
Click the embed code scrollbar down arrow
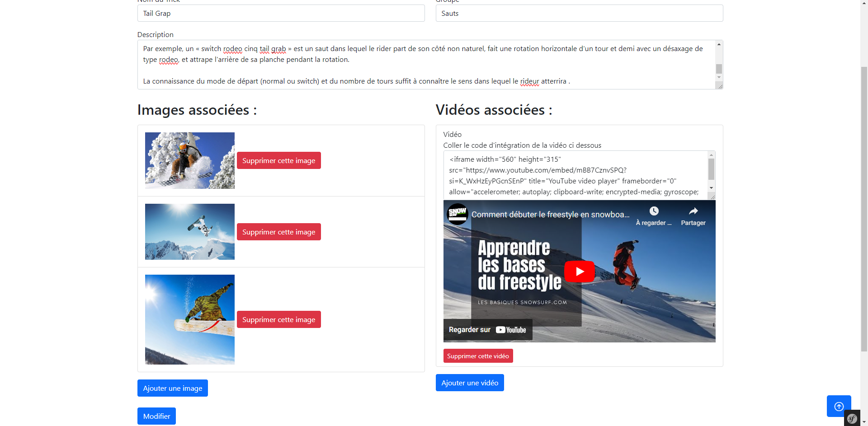coord(711,188)
